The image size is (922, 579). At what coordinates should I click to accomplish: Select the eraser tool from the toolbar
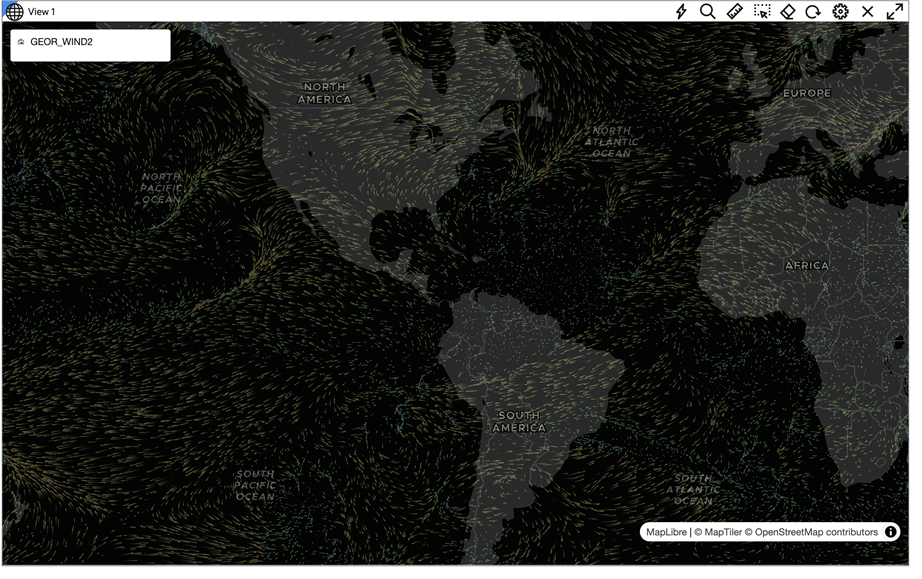787,12
